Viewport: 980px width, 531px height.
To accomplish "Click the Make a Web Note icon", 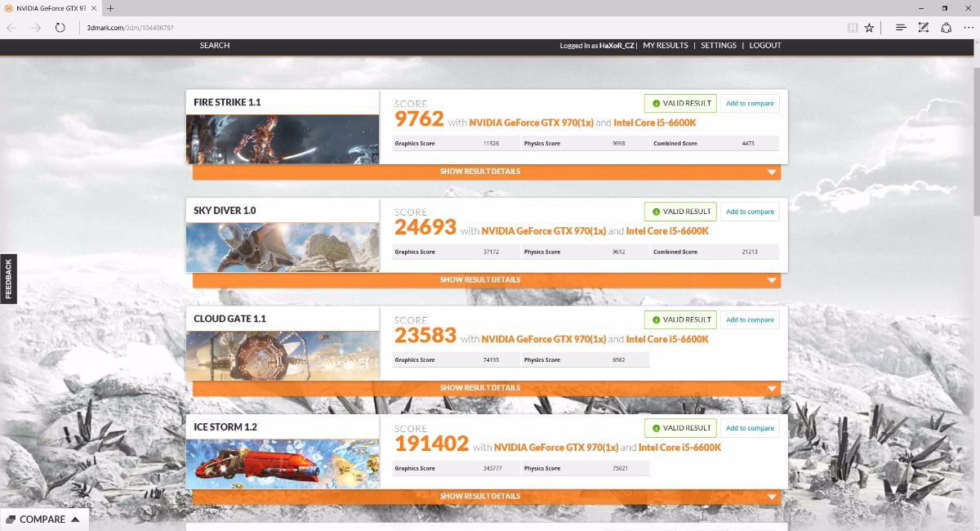I will tap(924, 28).
